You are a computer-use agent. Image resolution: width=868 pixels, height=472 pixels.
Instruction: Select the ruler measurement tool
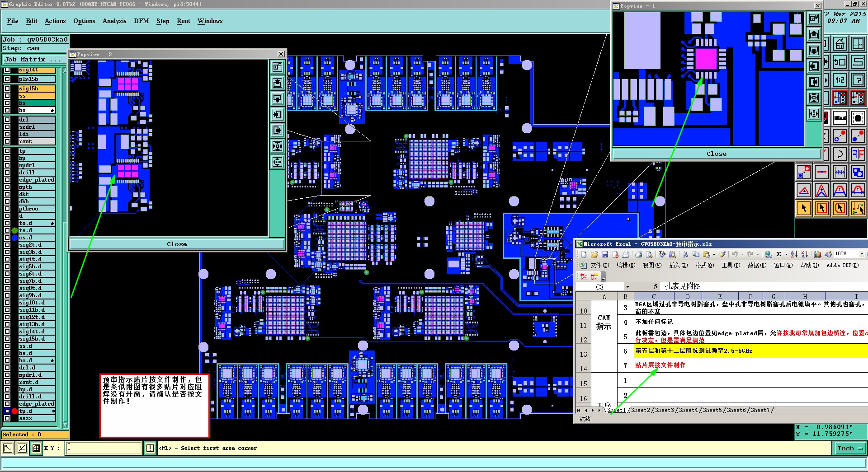point(840,118)
